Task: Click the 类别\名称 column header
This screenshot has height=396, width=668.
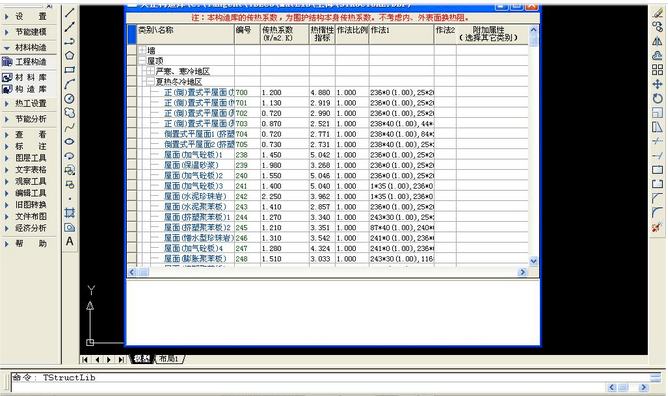Action: point(185,34)
